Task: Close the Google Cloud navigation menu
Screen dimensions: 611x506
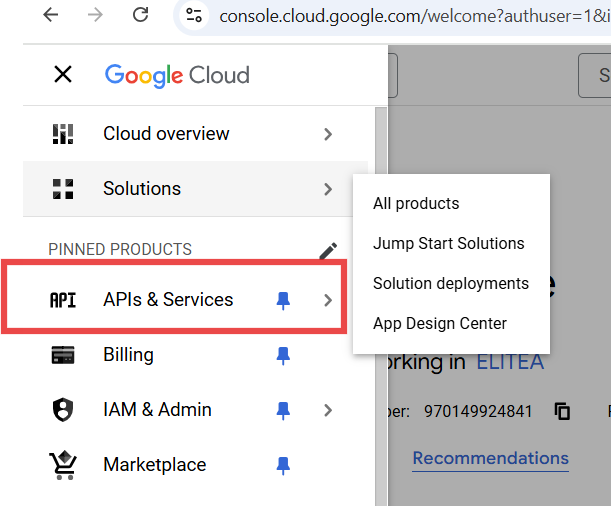Action: (63, 74)
